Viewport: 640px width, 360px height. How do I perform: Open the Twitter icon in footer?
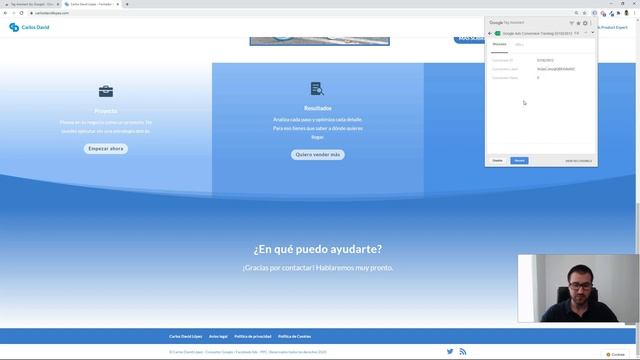tap(450, 351)
